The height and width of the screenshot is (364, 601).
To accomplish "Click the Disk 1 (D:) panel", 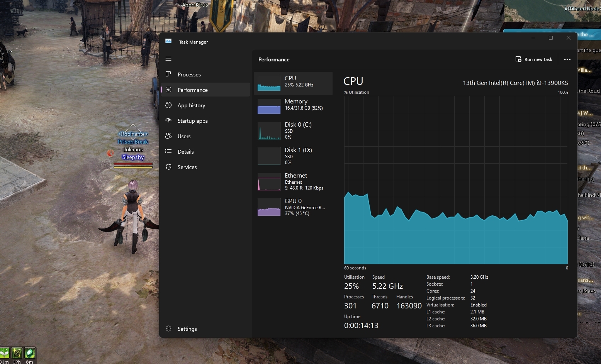I will click(x=293, y=156).
